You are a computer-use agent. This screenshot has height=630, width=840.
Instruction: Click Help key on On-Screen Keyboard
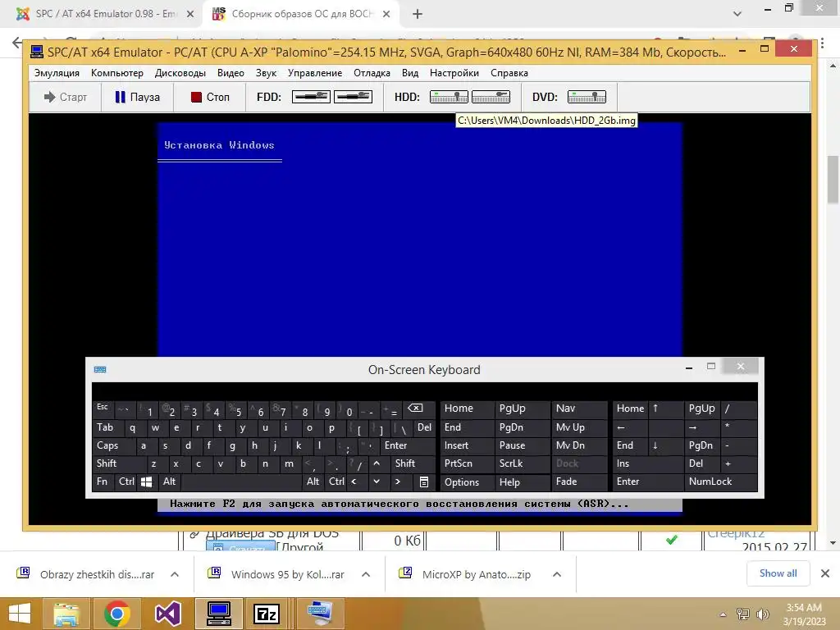521,482
